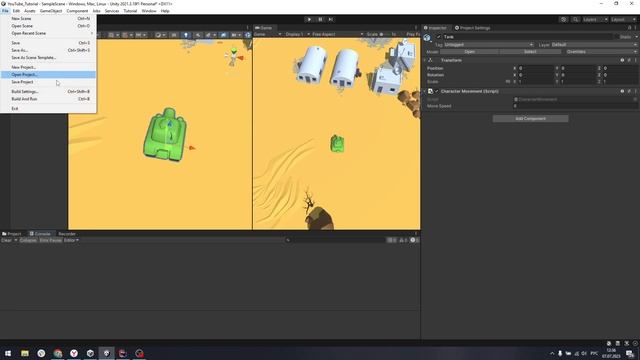Click the script object picker circle
Screen dimensions: 640x360
point(635,99)
